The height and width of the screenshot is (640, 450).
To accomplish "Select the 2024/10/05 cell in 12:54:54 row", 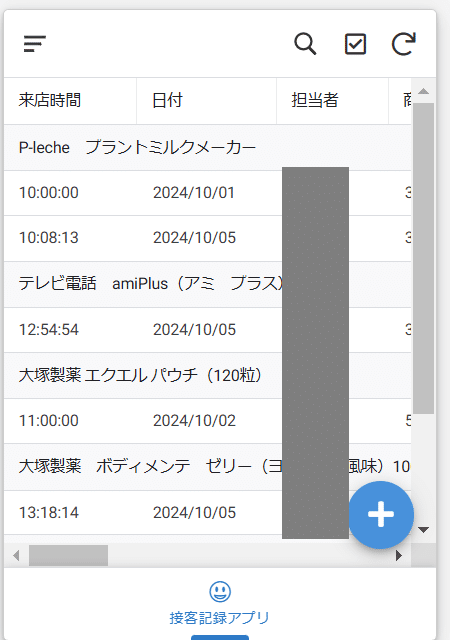I will (x=194, y=329).
